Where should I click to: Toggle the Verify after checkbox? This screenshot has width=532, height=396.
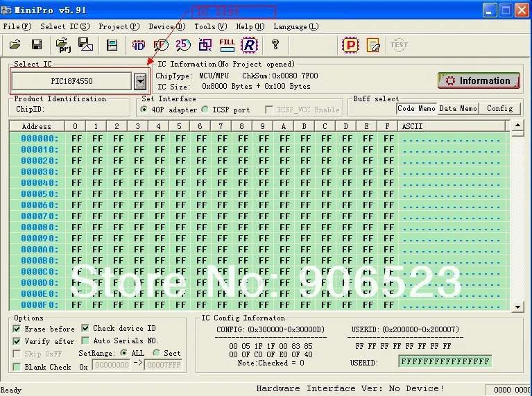17,341
